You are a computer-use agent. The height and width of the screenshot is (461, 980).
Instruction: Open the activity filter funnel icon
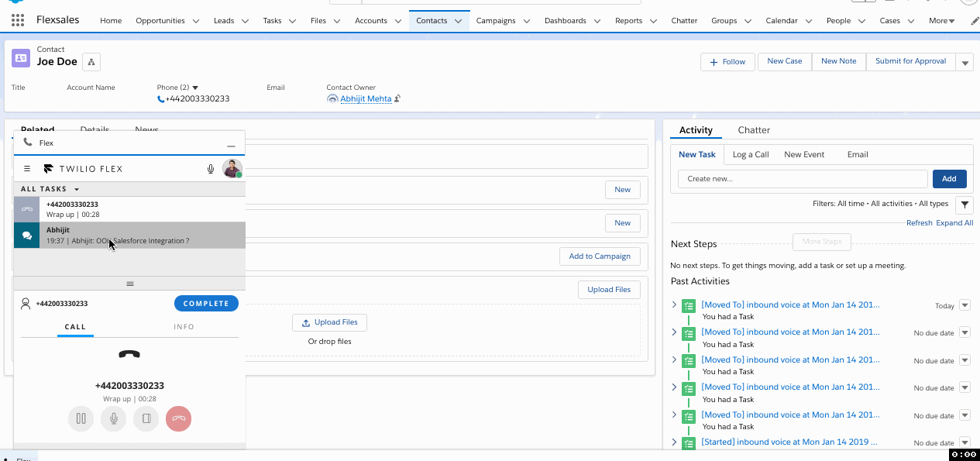click(964, 205)
